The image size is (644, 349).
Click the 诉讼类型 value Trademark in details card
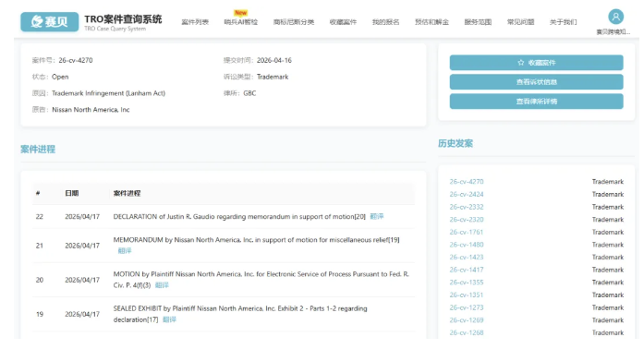pyautogui.click(x=273, y=77)
